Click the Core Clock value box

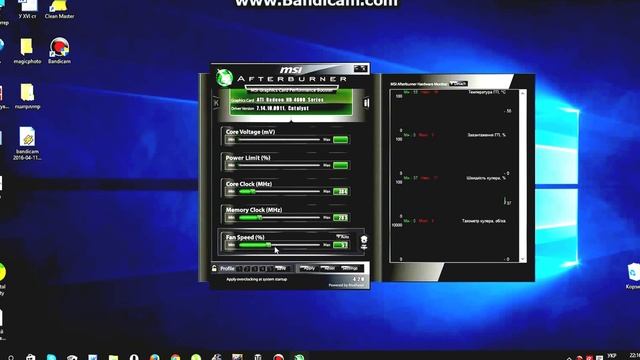340,191
